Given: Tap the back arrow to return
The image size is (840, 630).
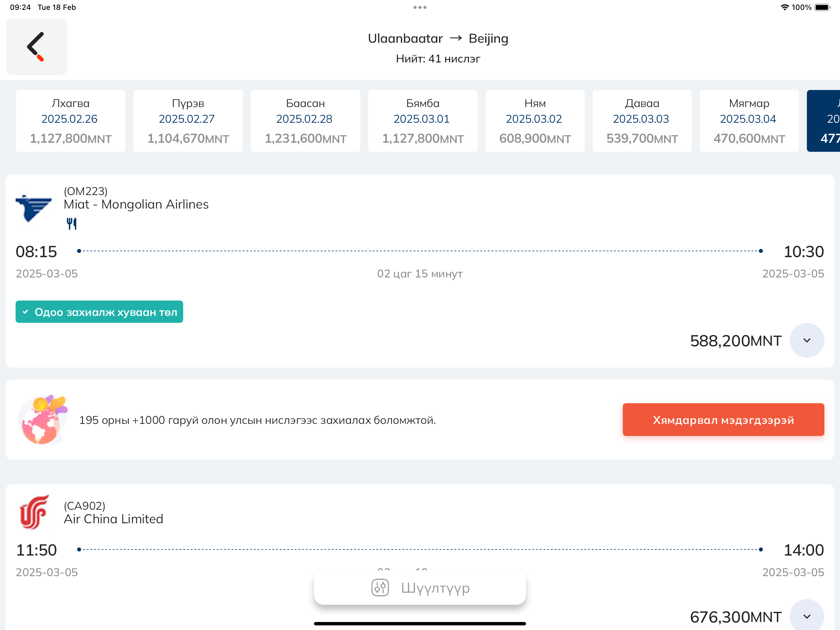Looking at the screenshot, I should click(x=36, y=46).
